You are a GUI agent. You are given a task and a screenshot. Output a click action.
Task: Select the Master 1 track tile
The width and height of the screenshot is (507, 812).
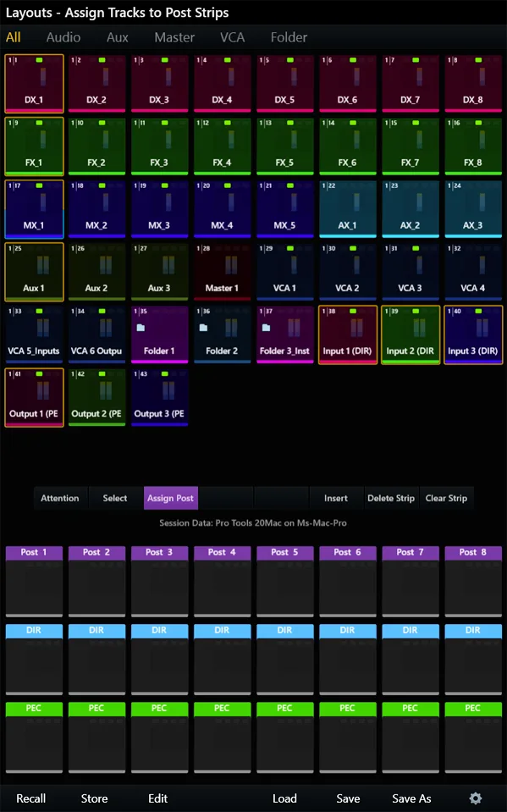point(222,271)
